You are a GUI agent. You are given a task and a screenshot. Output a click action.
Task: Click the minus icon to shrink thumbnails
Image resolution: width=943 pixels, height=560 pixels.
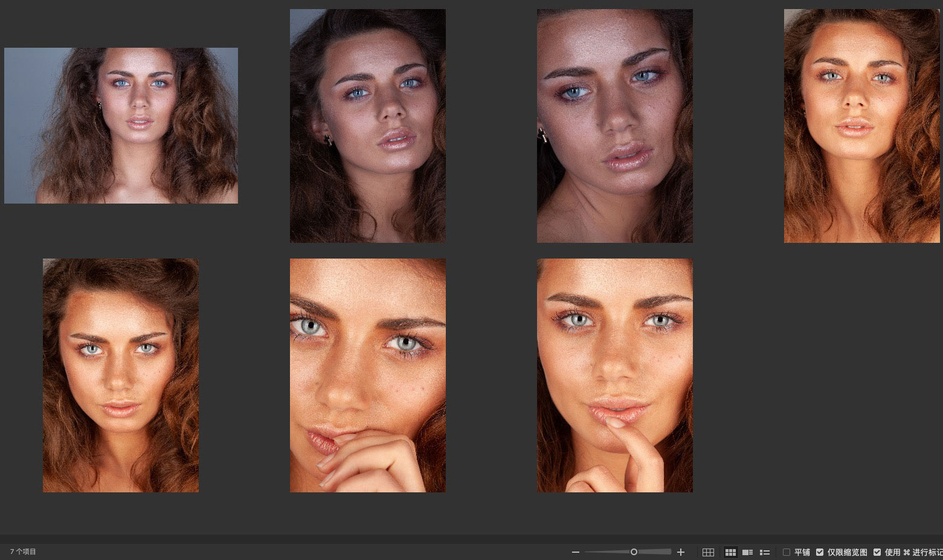[x=575, y=552]
